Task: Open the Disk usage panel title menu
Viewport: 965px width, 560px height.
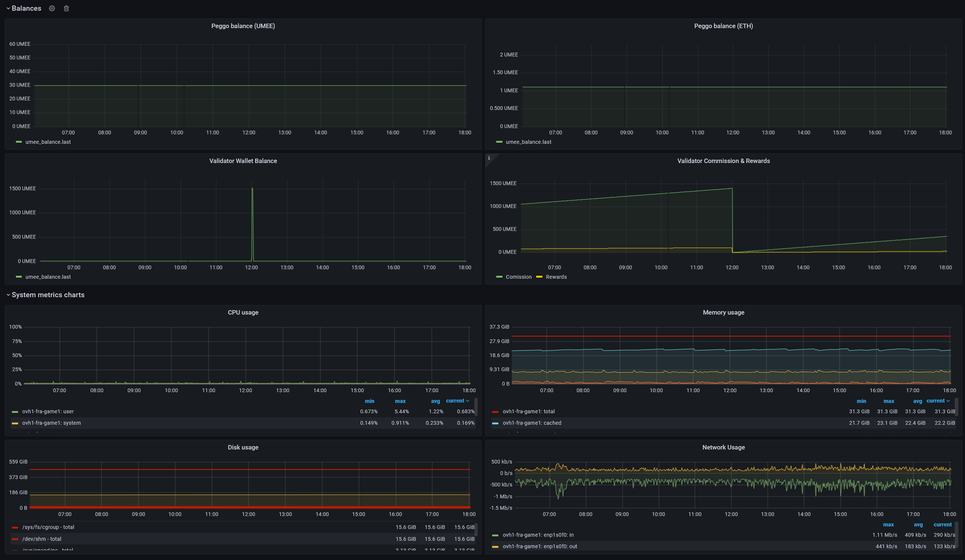Action: tap(243, 447)
